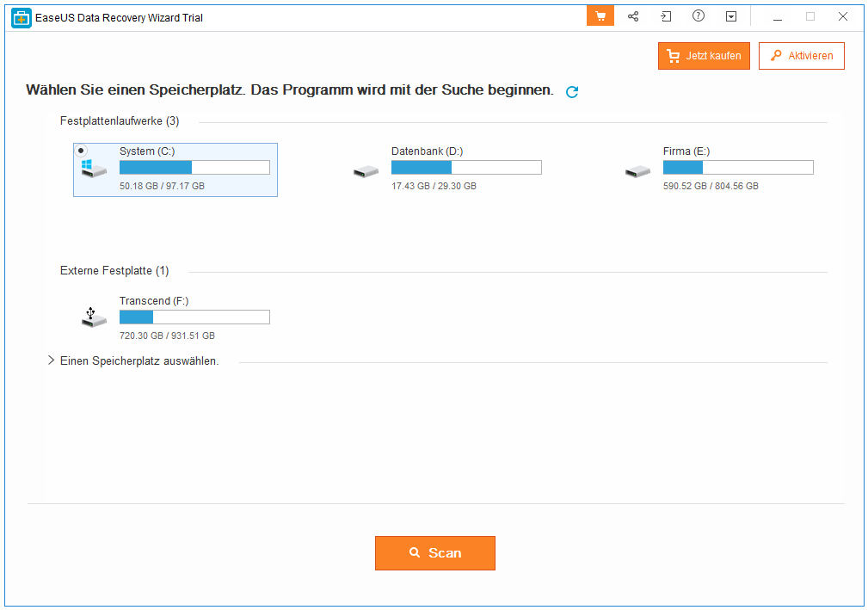Select the Datenbank (D:) drive icon

[x=366, y=171]
